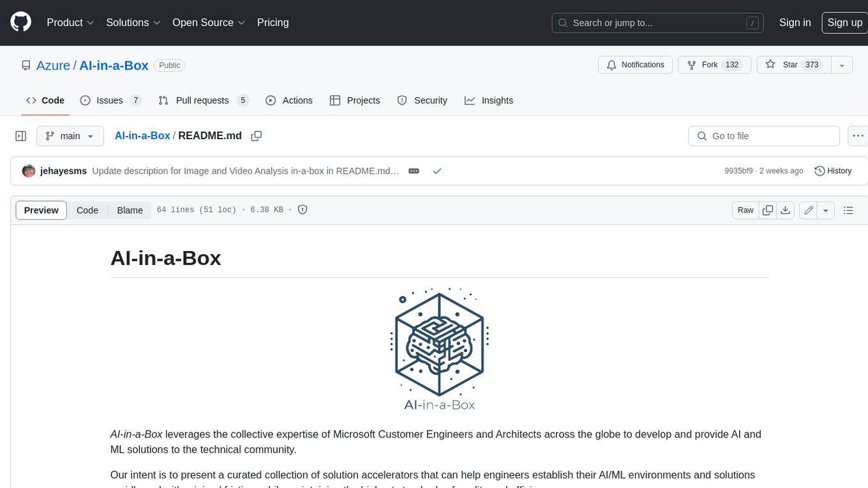Open the outline table of contents icon
Image resolution: width=868 pixels, height=488 pixels.
point(848,210)
